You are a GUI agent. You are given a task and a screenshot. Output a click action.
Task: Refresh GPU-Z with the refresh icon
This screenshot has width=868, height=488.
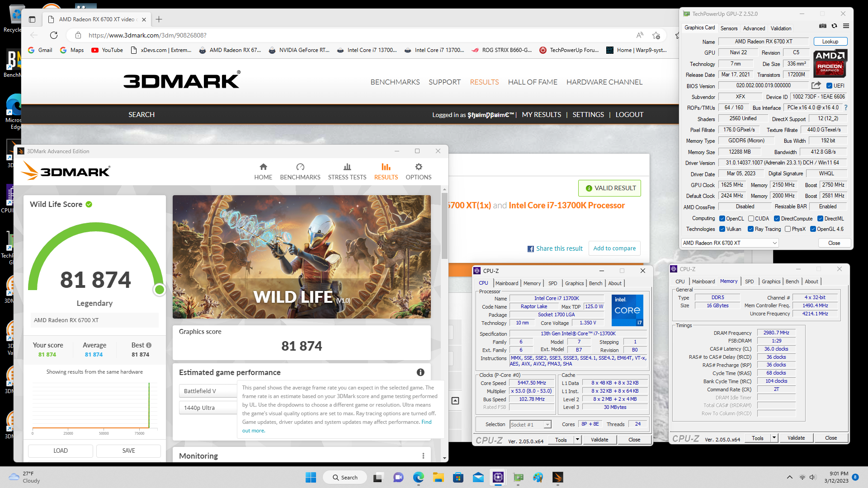click(x=835, y=26)
